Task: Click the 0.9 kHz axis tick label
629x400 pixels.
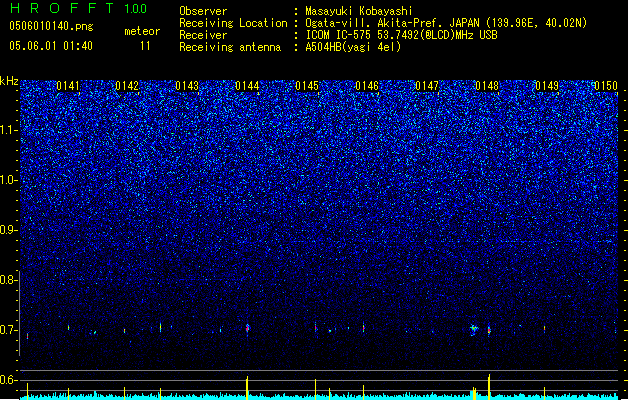Action: (9, 230)
